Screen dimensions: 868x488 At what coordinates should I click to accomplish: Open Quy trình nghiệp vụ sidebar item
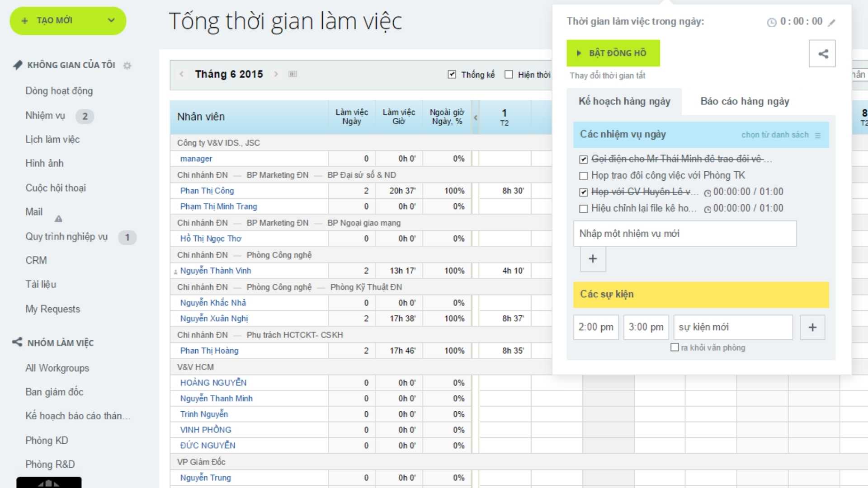pos(66,237)
